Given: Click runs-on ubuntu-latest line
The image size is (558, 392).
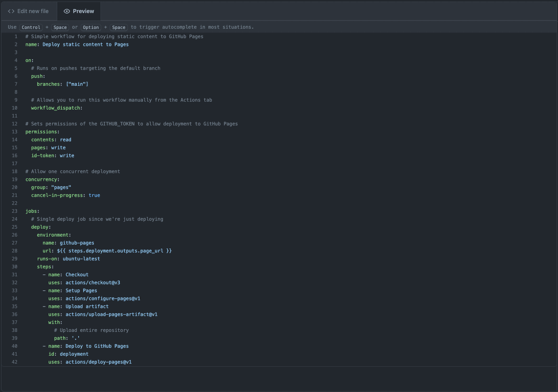Looking at the screenshot, I should click(x=68, y=259).
